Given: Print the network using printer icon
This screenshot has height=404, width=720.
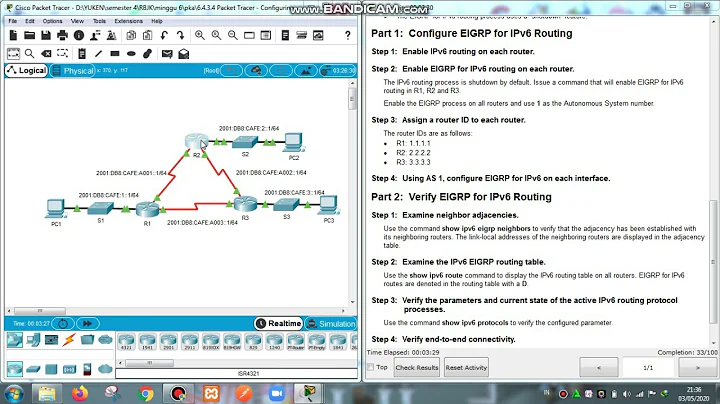Looking at the screenshot, I should tap(62, 35).
